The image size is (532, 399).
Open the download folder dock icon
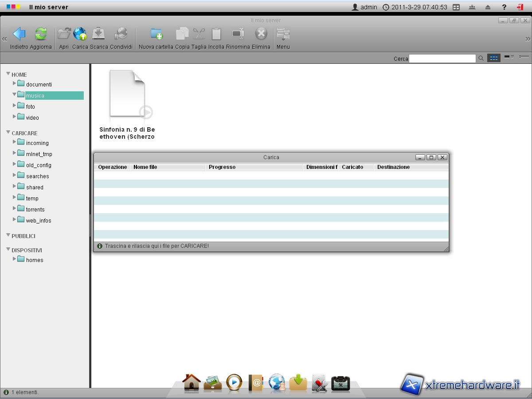(x=298, y=382)
